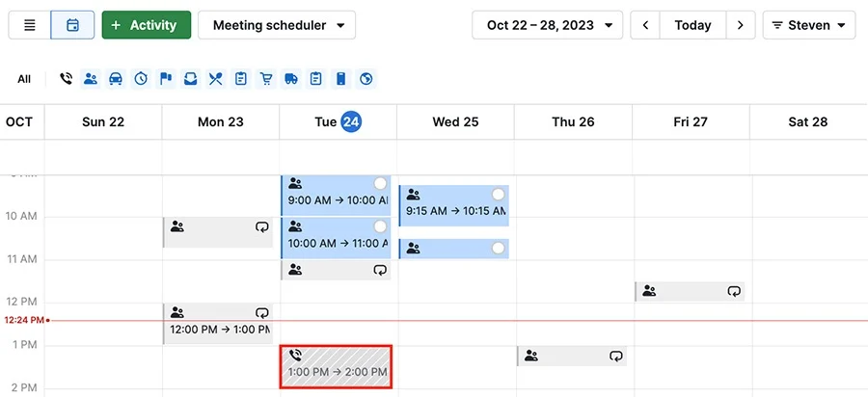Screen dimensions: 868x397
Task: Select the car activity type filter
Action: click(x=116, y=79)
